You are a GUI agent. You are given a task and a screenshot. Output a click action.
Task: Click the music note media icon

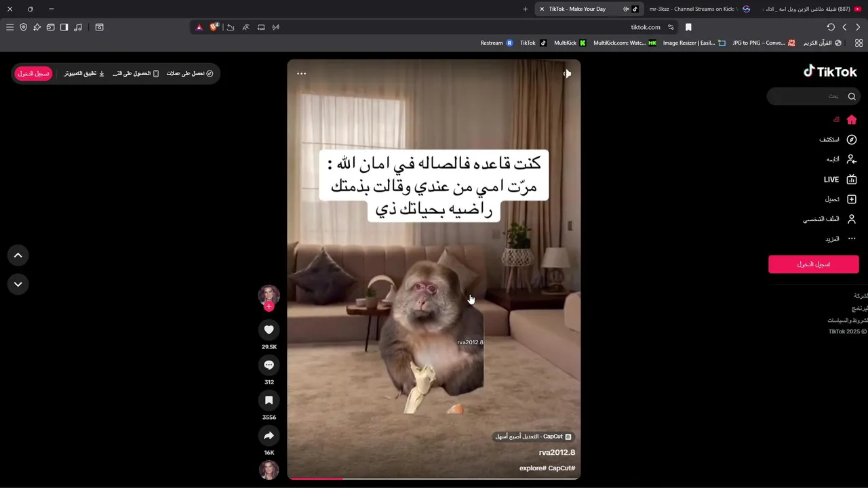78,27
